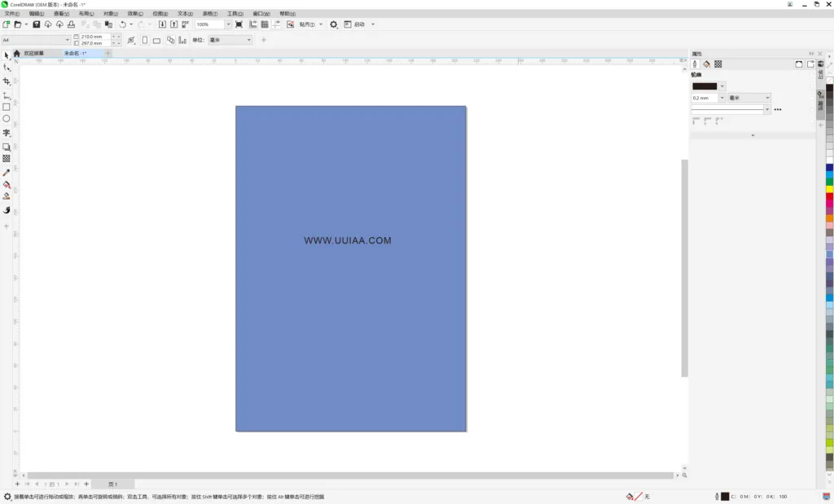Click the Undo arrow icon
The width and height of the screenshot is (834, 504).
point(122,24)
